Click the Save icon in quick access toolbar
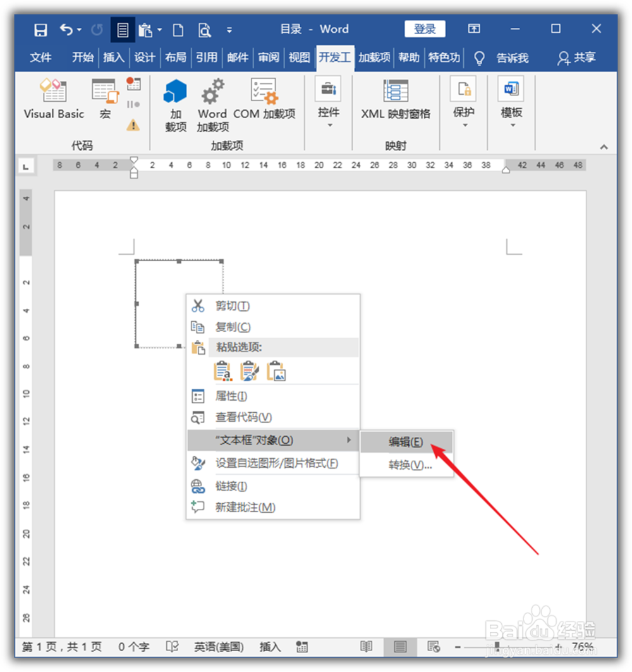Image resolution: width=632 pixels, height=672 pixels. click(40, 30)
